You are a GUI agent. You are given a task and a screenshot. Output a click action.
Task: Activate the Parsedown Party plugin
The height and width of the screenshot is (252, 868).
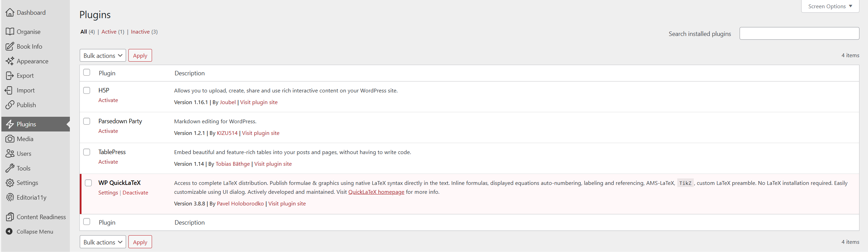click(108, 131)
